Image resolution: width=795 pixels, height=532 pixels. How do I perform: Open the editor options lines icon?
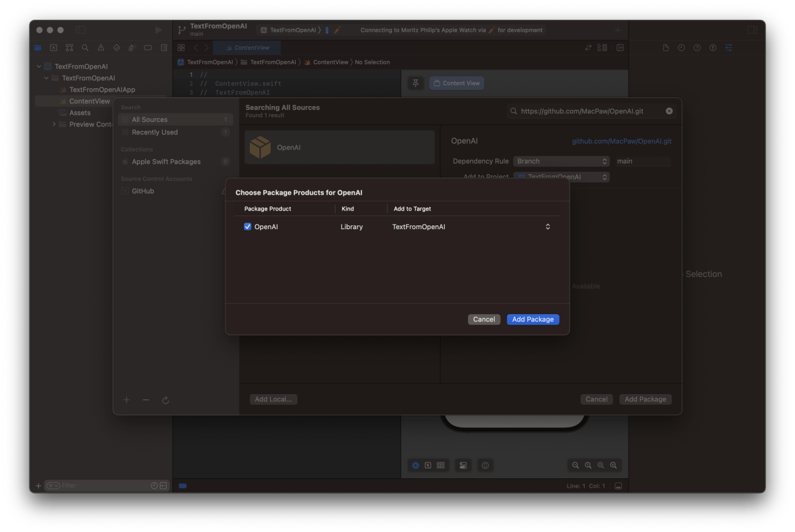[x=602, y=48]
